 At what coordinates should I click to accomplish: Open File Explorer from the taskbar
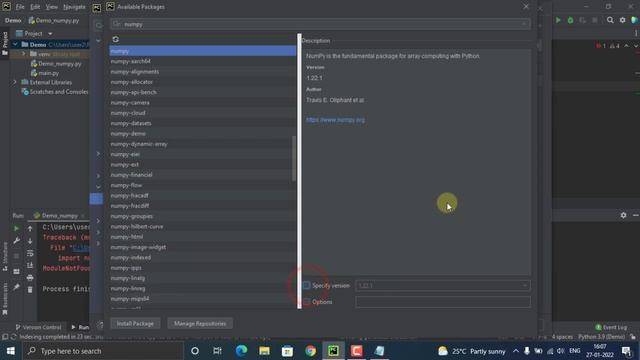[264, 351]
